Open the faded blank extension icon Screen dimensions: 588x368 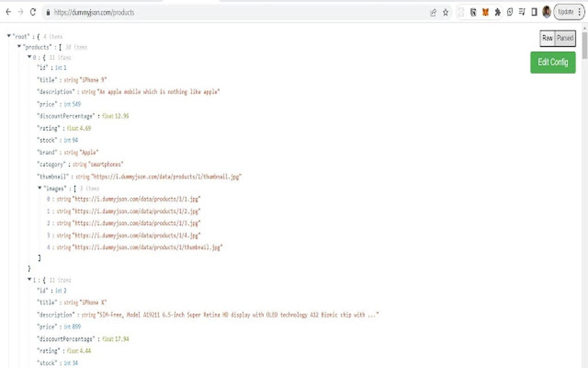(x=461, y=12)
